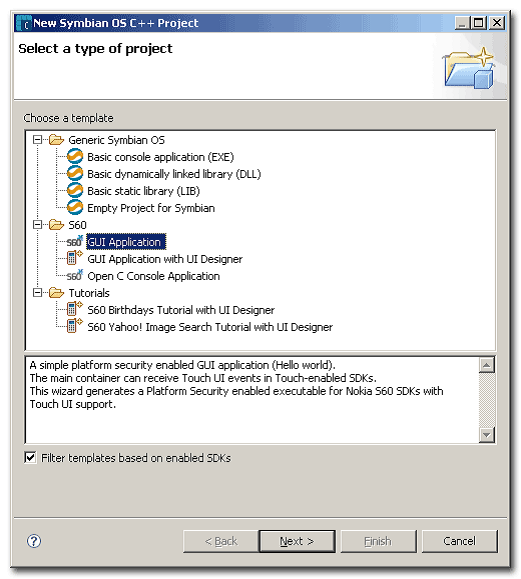Select the S60 Yahoo! Image Search Tutorial icon
Screen dimensions: 521x579
(x=75, y=326)
